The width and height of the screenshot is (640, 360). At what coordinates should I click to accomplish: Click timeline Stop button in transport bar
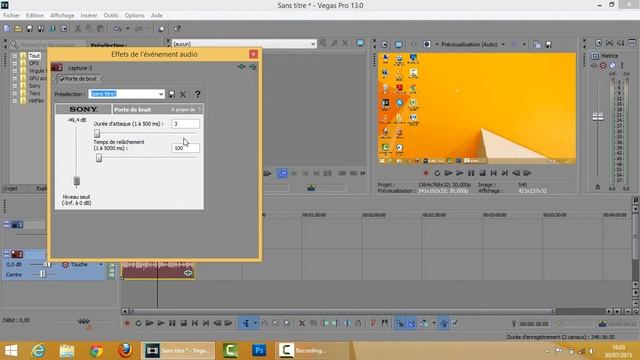point(184,323)
